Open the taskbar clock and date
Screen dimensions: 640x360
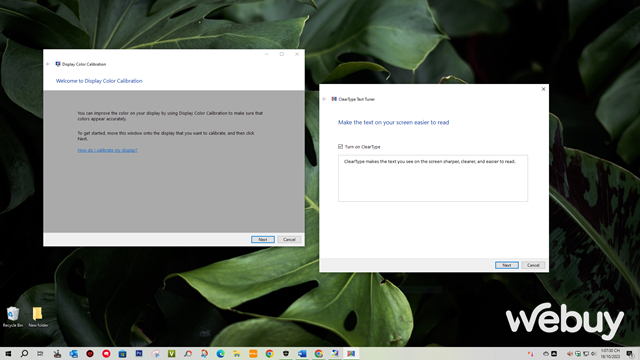click(610, 353)
